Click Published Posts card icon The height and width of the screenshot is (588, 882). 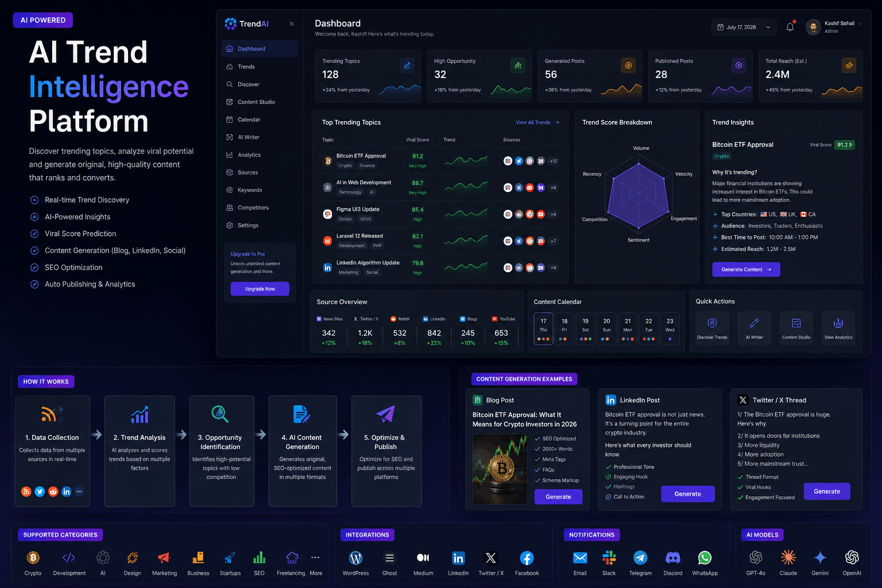pyautogui.click(x=738, y=65)
